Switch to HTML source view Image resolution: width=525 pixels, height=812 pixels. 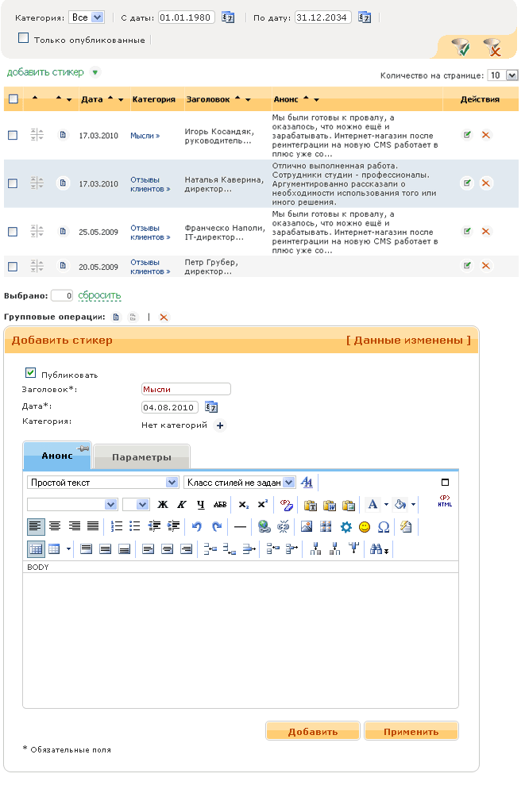[445, 502]
